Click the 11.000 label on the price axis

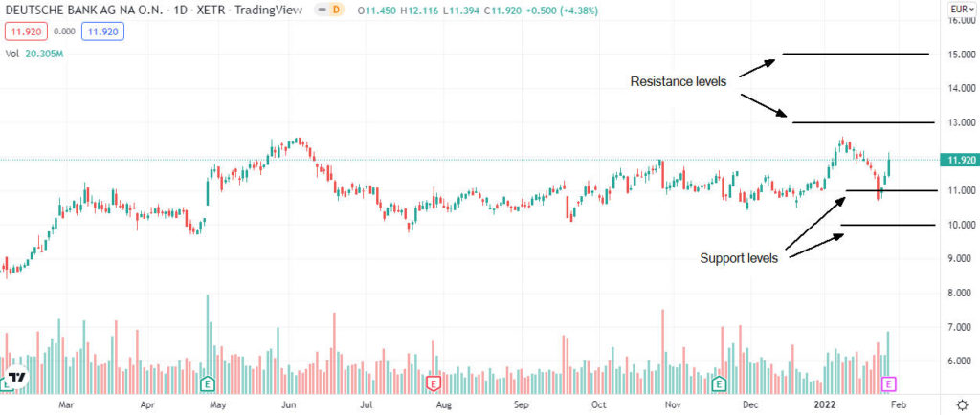coord(961,190)
